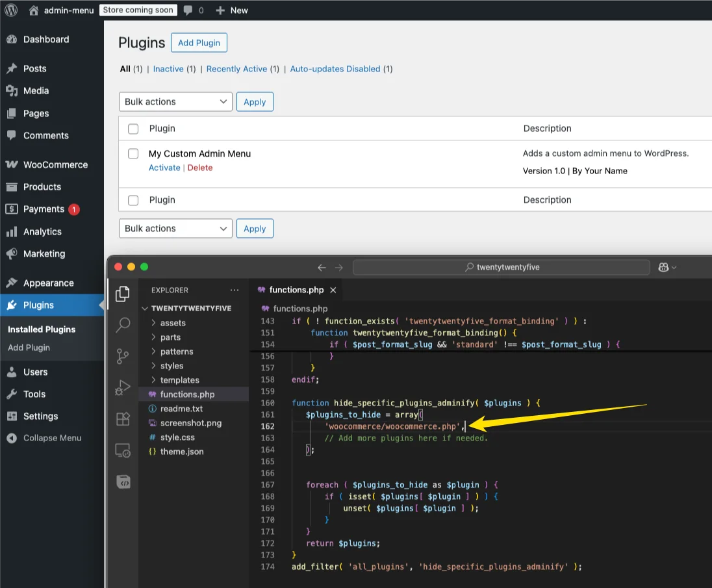Tick the select-all checkbox in the table footer

pos(133,199)
